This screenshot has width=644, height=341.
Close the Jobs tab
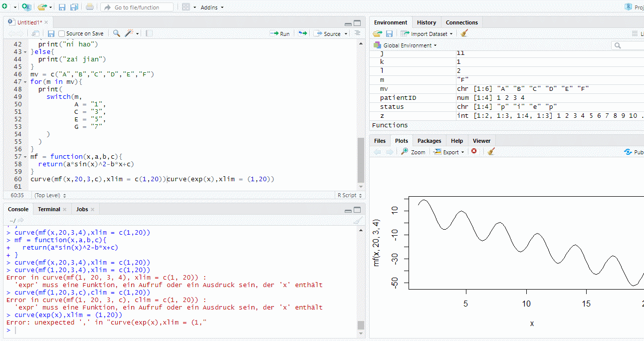tap(93, 209)
